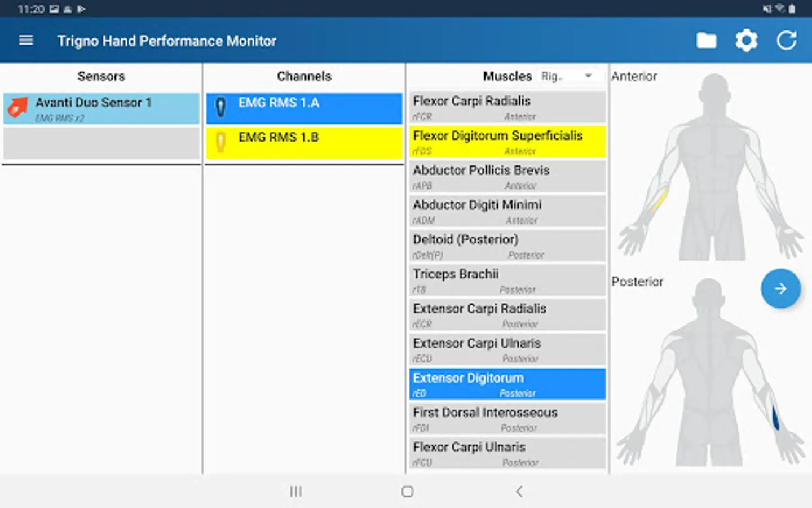Viewport: 812px width, 508px height.
Task: Click the Anterior body diagram
Action: click(x=712, y=167)
